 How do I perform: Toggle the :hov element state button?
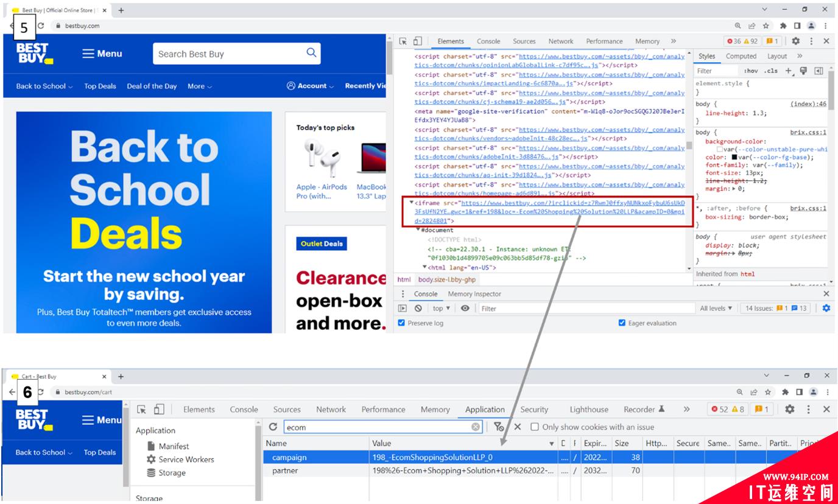coord(751,71)
